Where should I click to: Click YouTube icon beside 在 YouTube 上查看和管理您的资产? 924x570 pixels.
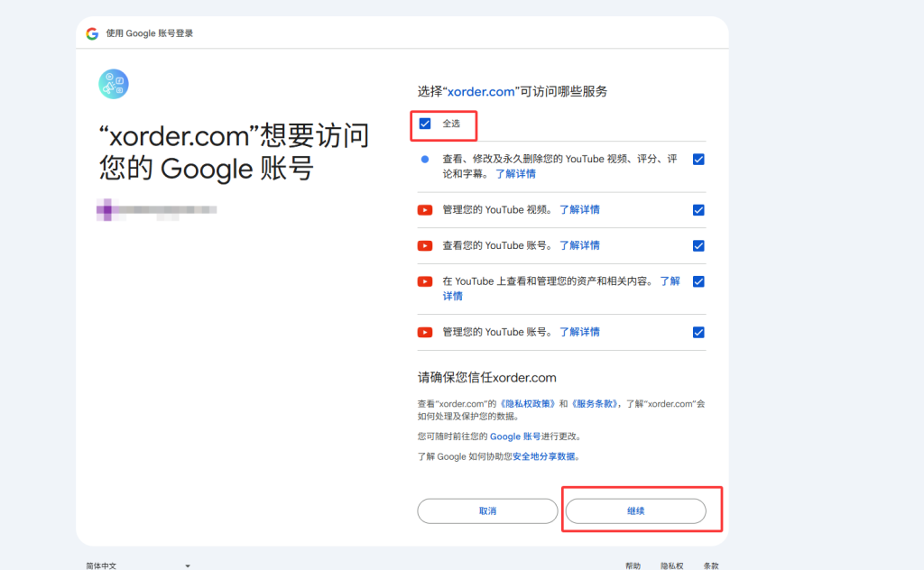425,281
